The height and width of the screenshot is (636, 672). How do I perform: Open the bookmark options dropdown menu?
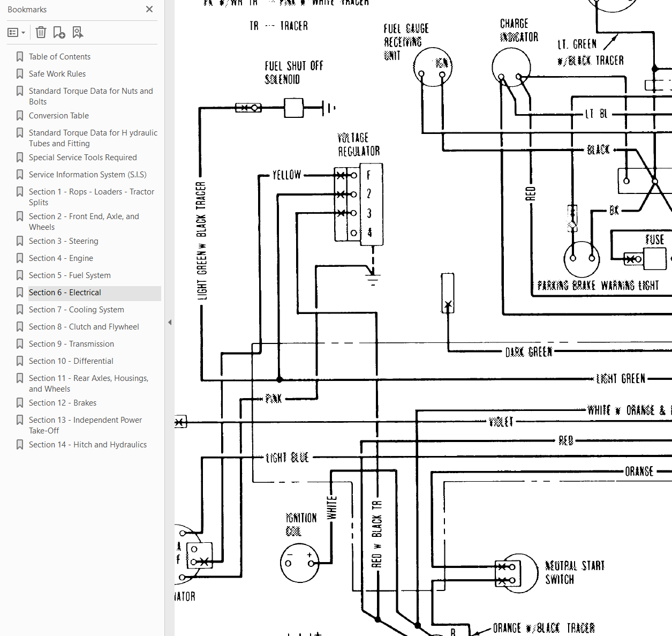click(17, 33)
